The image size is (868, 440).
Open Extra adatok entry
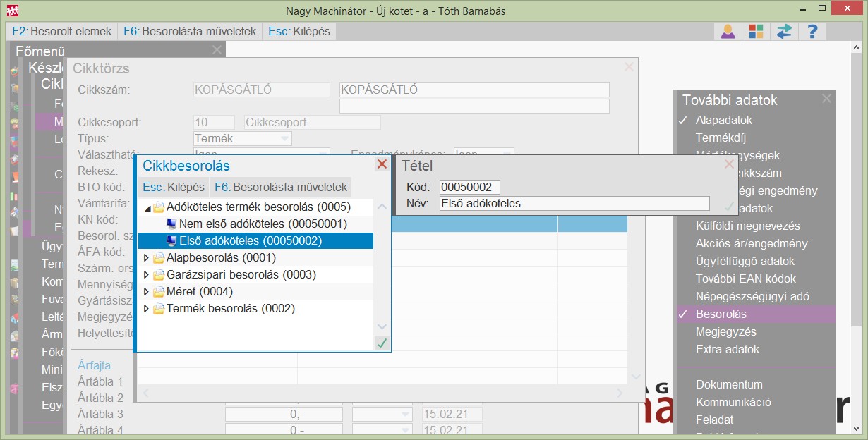pyautogui.click(x=728, y=350)
